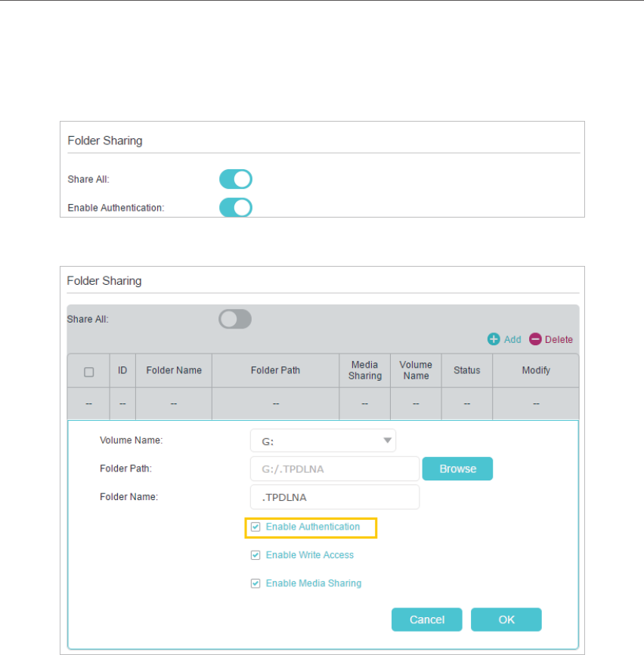This screenshot has height=655, width=644.
Task: Uncheck Enable Write Access checkbox
Action: click(255, 555)
